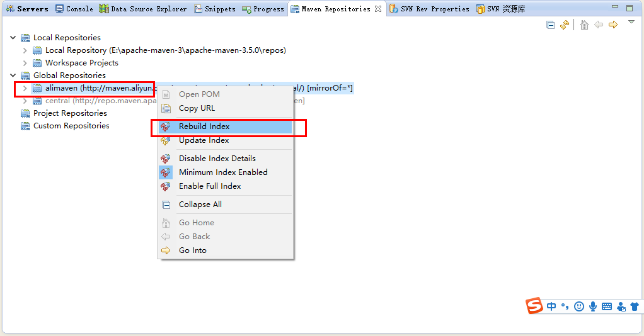Click the alimaven repository icon
This screenshot has height=336, width=644.
37,88
